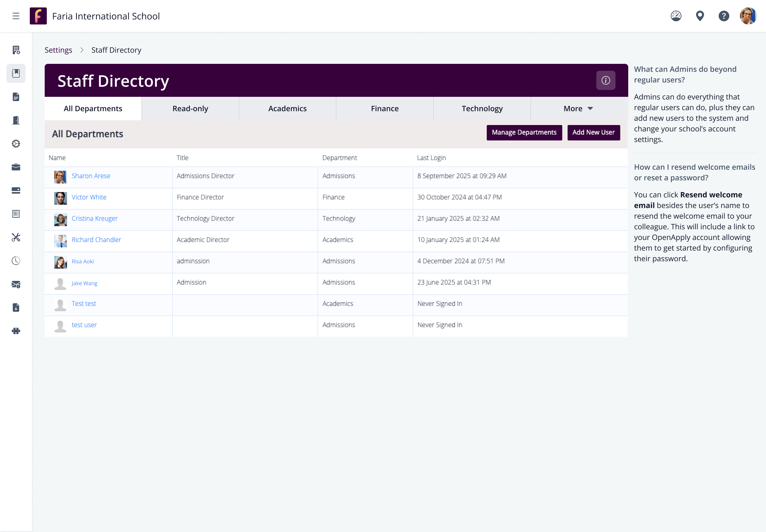Select the Read-only tab
The width and height of the screenshot is (766, 532).
tap(190, 109)
